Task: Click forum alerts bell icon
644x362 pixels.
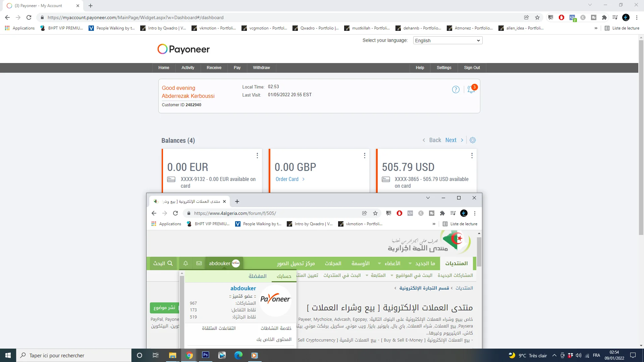Action: coord(185,263)
